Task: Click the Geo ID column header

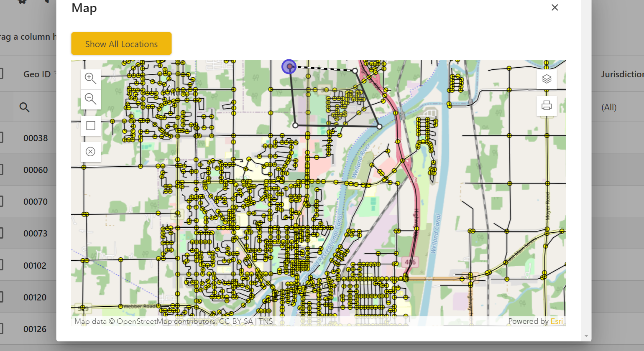Action: (x=37, y=74)
